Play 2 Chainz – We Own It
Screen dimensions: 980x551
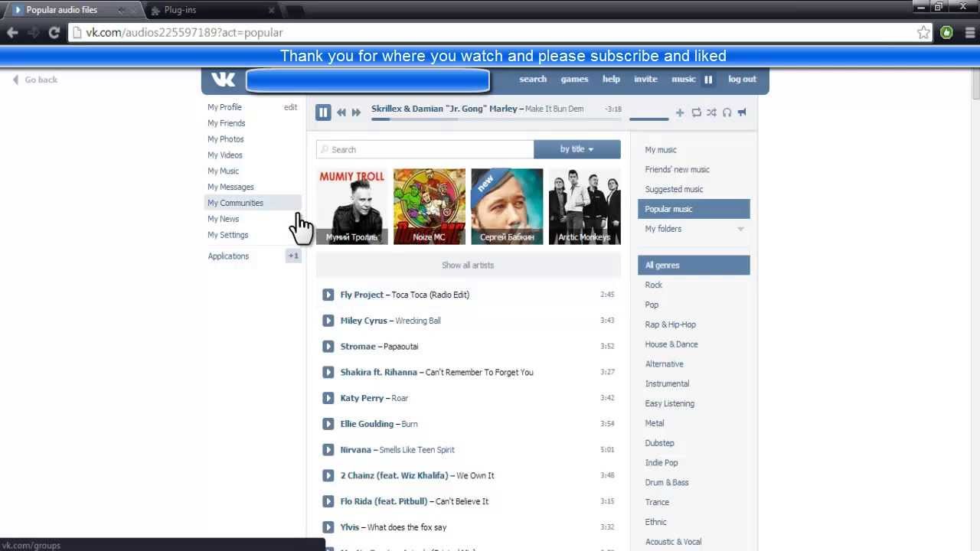328,475
